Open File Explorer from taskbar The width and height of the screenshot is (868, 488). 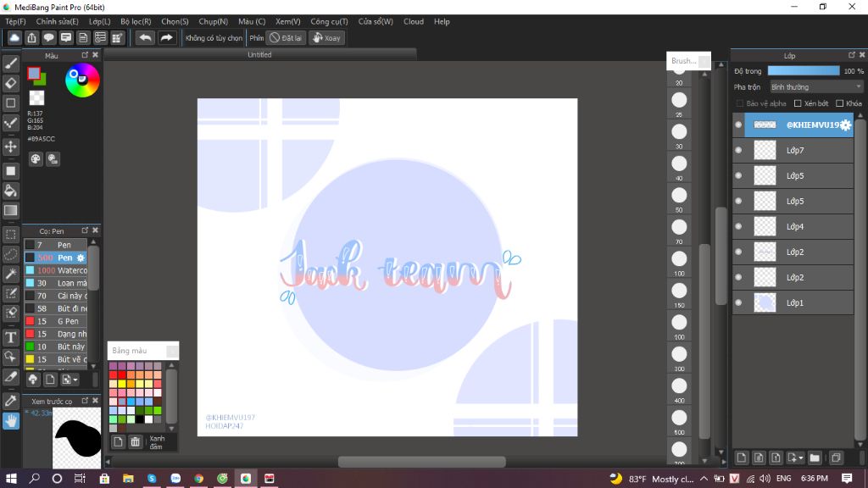coord(128,479)
